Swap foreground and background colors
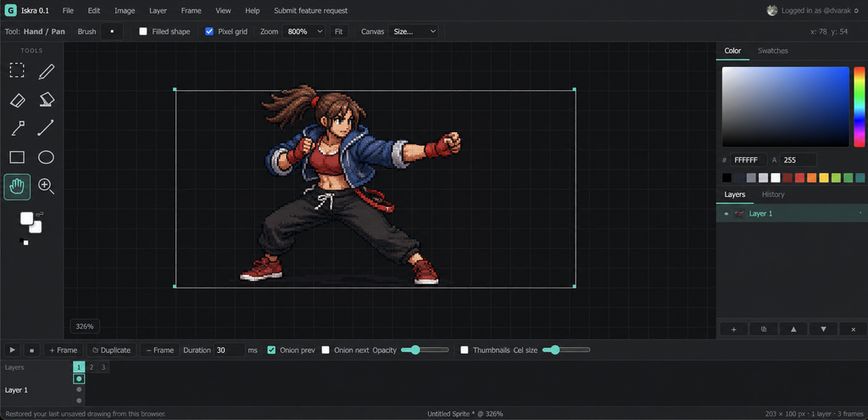Viewport: 868px width, 420px height. (41, 213)
